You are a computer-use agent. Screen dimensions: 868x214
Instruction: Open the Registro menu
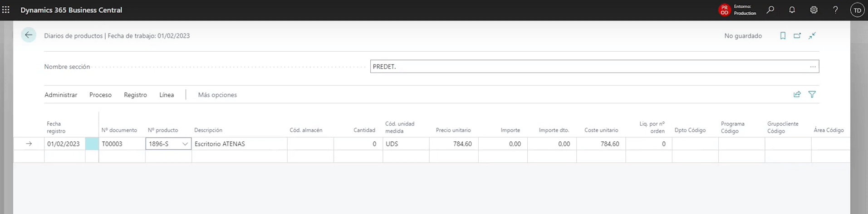click(x=135, y=95)
